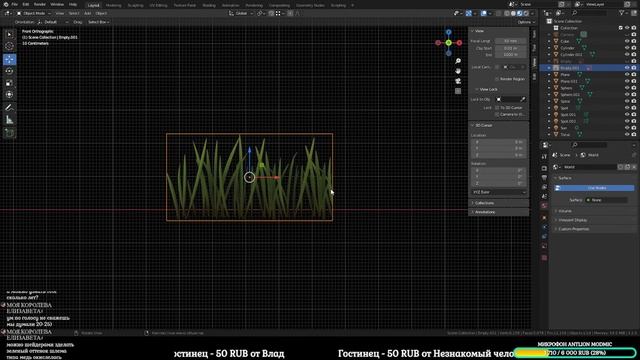Select the Measure tool

(9, 120)
